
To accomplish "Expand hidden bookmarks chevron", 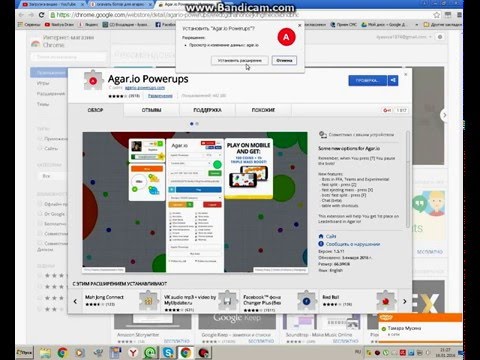I will point(416,25).
